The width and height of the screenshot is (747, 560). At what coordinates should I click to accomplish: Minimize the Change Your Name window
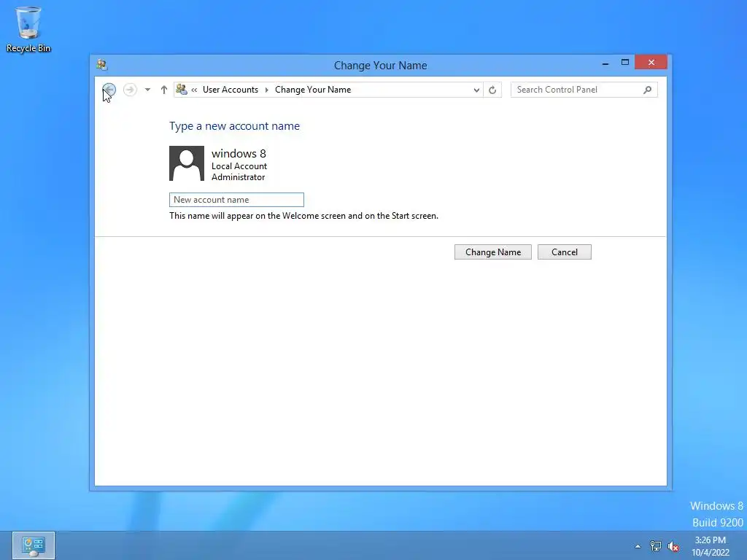point(605,63)
